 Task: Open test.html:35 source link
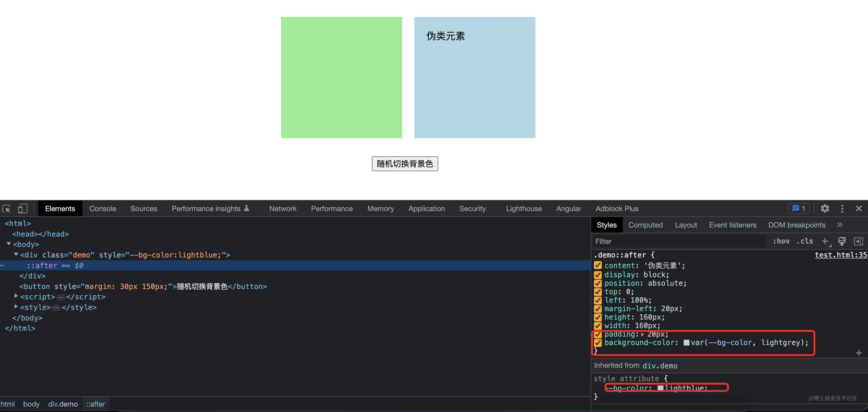[841, 255]
